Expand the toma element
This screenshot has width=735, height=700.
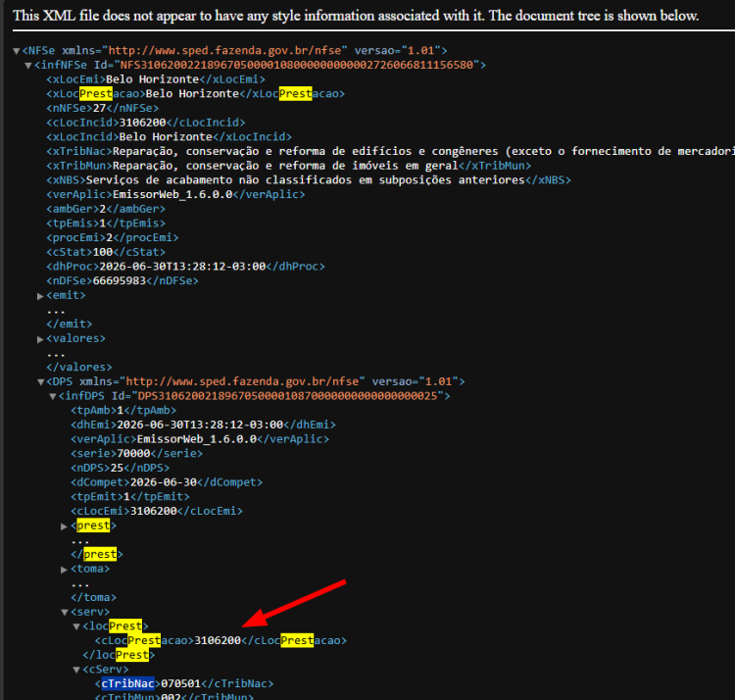pos(65,570)
